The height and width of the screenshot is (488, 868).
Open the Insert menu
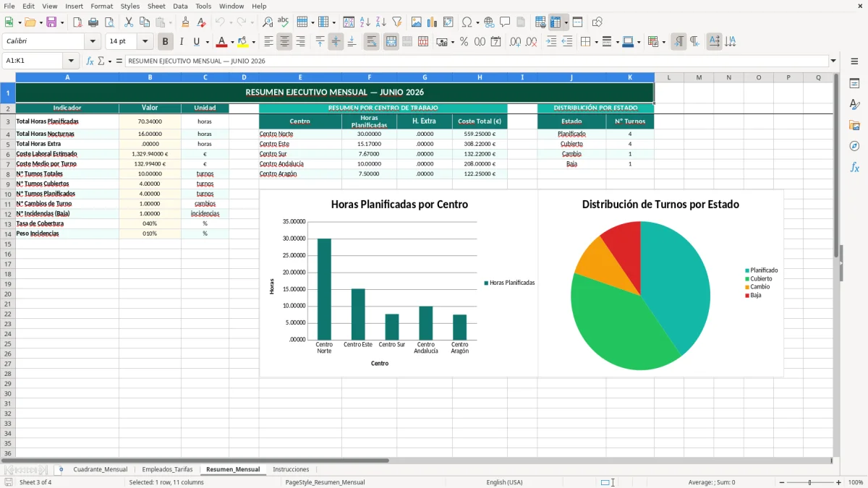click(x=75, y=6)
